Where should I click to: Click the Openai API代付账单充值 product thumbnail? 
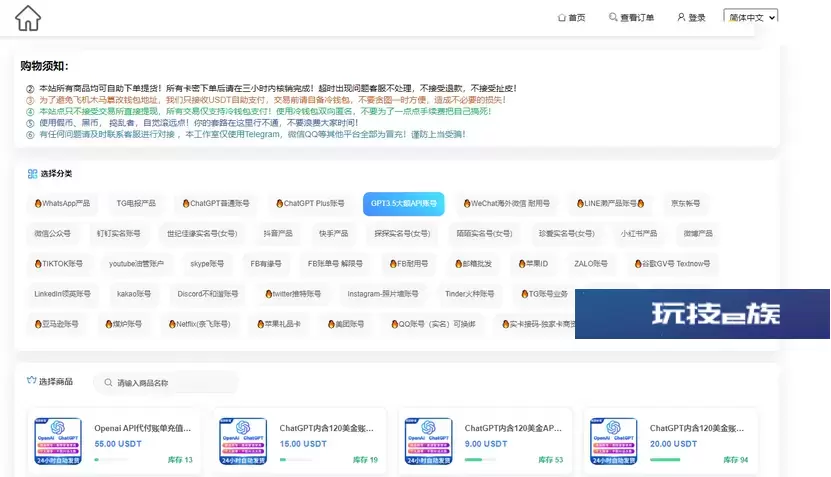point(58,441)
